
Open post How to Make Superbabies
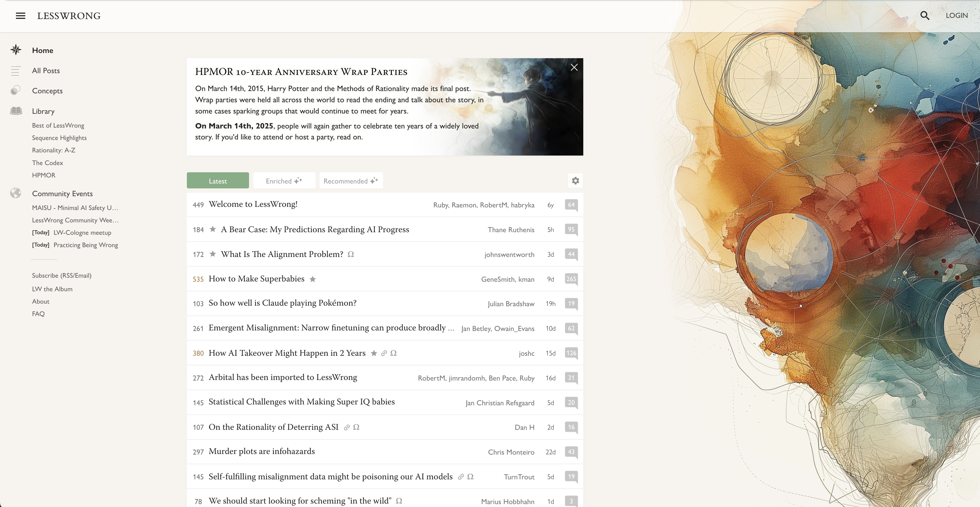pos(257,279)
